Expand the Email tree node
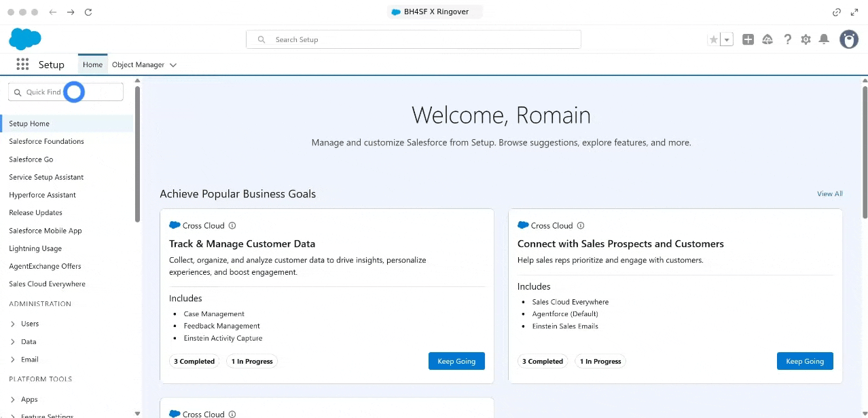The image size is (868, 418). click(x=13, y=360)
